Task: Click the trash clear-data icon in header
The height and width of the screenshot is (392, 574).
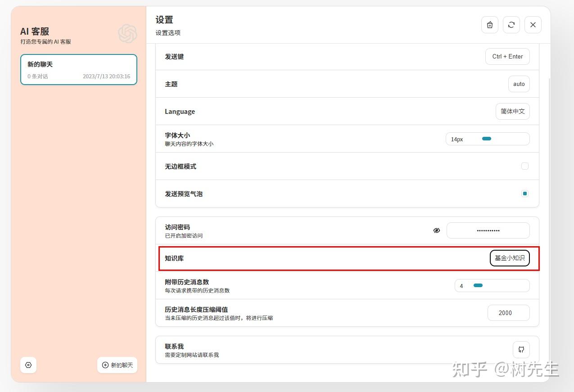Action: (x=490, y=25)
